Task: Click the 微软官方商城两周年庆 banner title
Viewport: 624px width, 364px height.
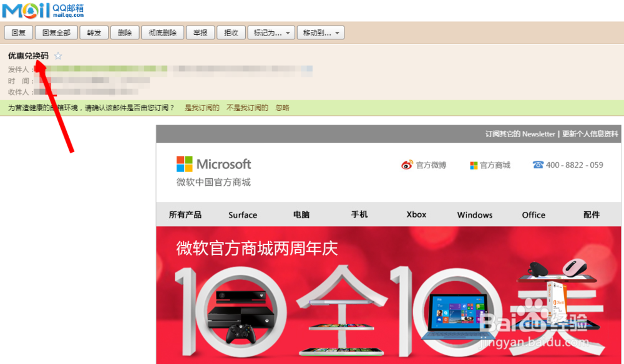Action: point(257,249)
